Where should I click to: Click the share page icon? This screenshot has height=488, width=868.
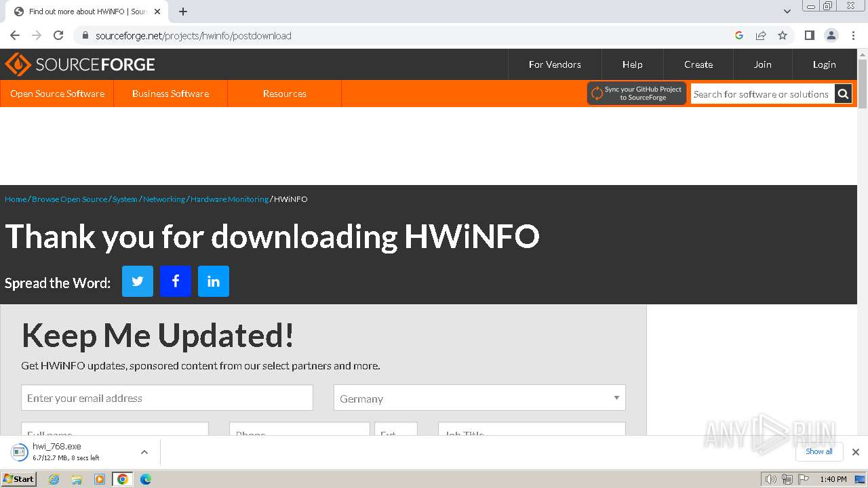pos(761,35)
